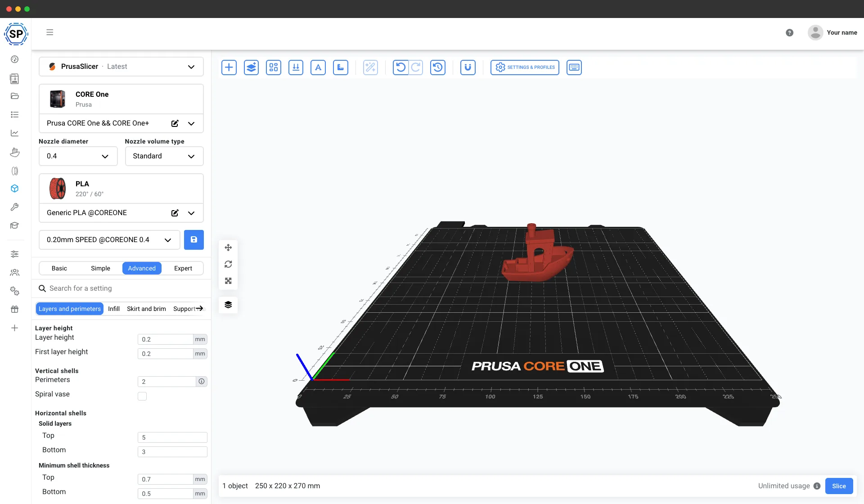This screenshot has height=504, width=864.
Task: Open the queue list sidebar icon
Action: [14, 115]
